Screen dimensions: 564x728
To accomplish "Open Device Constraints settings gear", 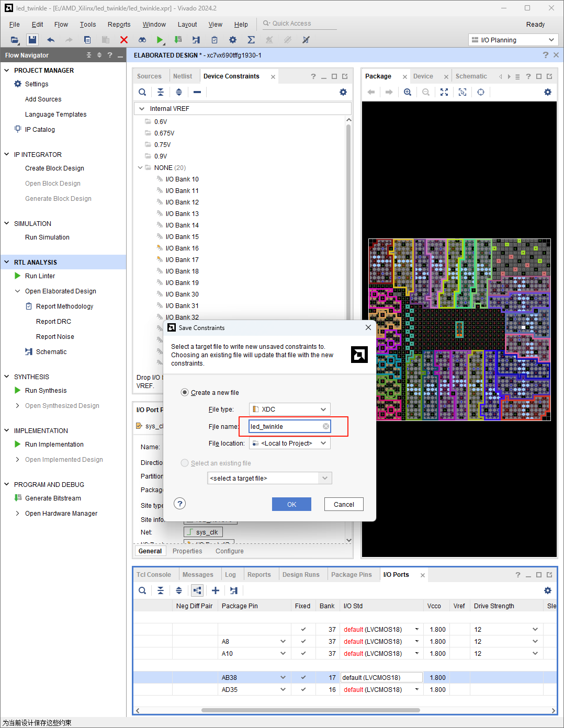I will pyautogui.click(x=343, y=92).
